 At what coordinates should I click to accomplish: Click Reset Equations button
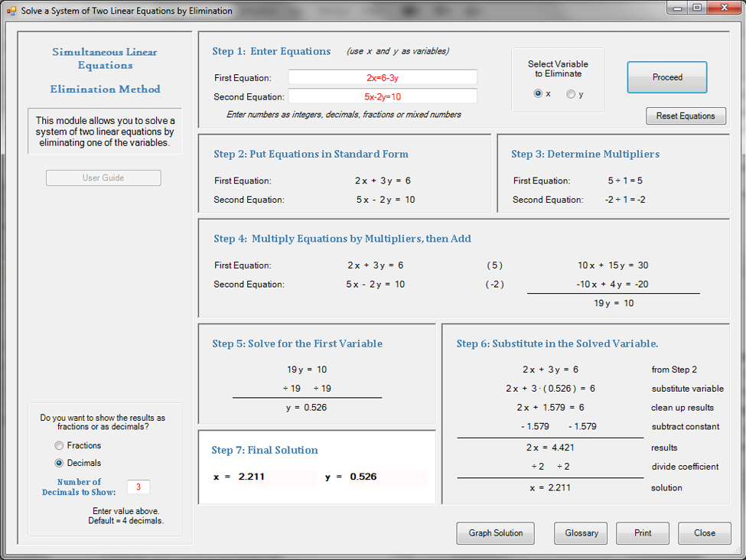(686, 116)
